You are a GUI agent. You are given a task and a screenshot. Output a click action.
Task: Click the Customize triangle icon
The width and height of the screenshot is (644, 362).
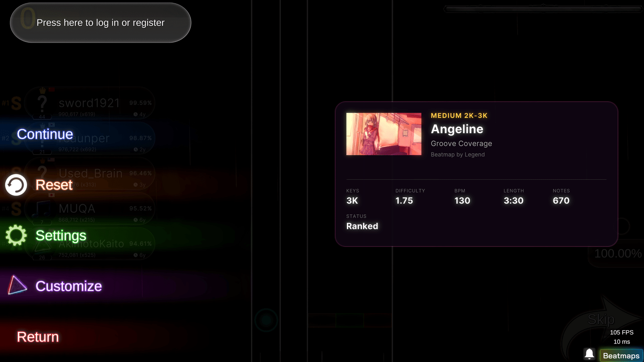tap(17, 285)
